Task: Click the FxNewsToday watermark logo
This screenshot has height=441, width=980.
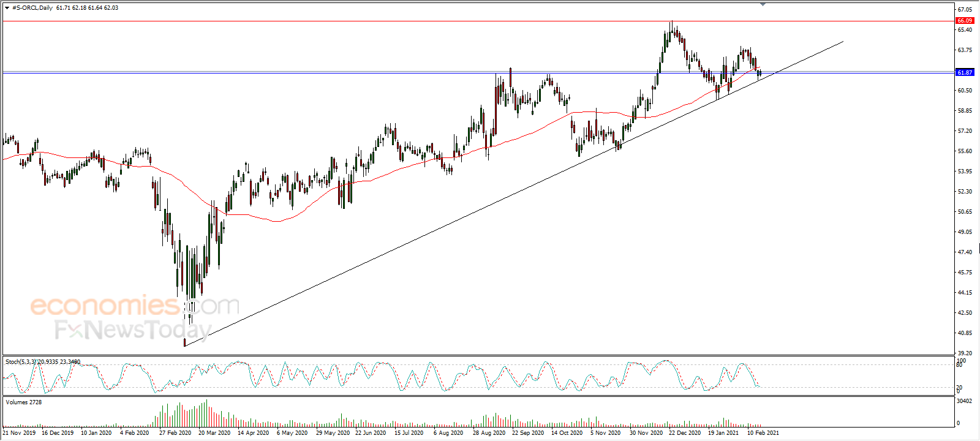Action: (133, 330)
